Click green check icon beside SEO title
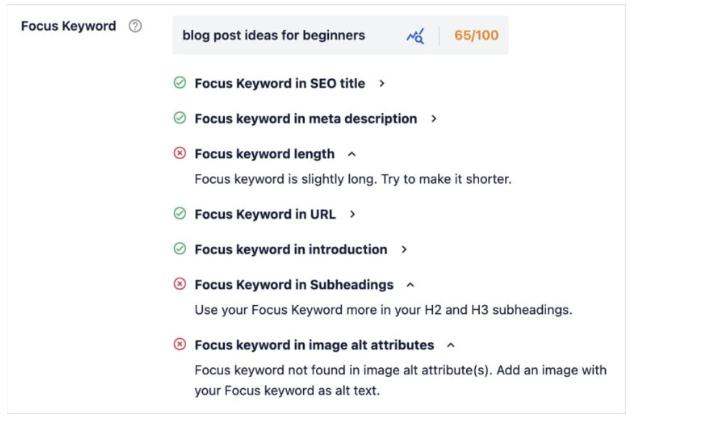Image resolution: width=726 pixels, height=432 pixels. click(x=180, y=84)
